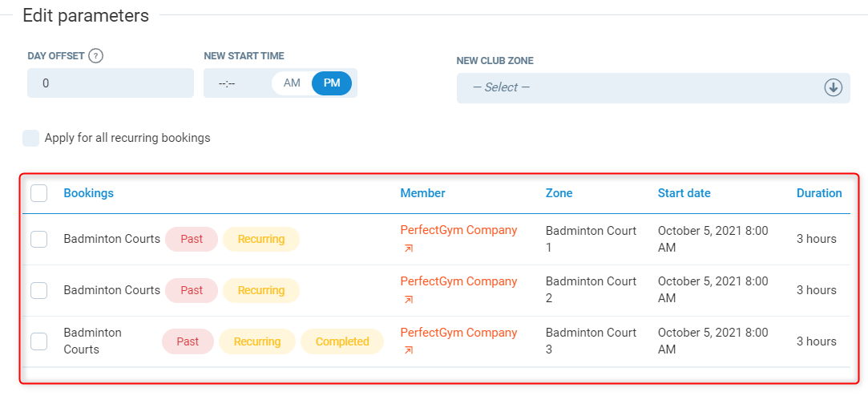Switch the time period to AM

point(292,83)
